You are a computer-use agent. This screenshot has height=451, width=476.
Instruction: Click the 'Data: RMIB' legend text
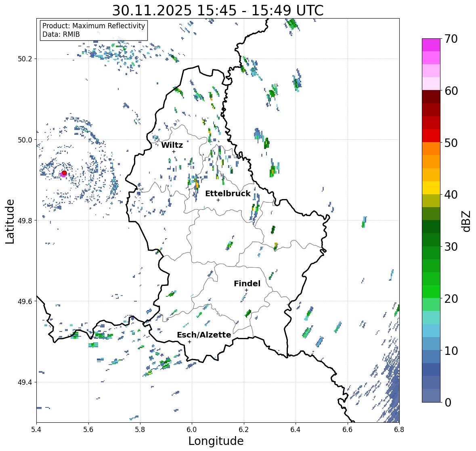tap(61, 34)
